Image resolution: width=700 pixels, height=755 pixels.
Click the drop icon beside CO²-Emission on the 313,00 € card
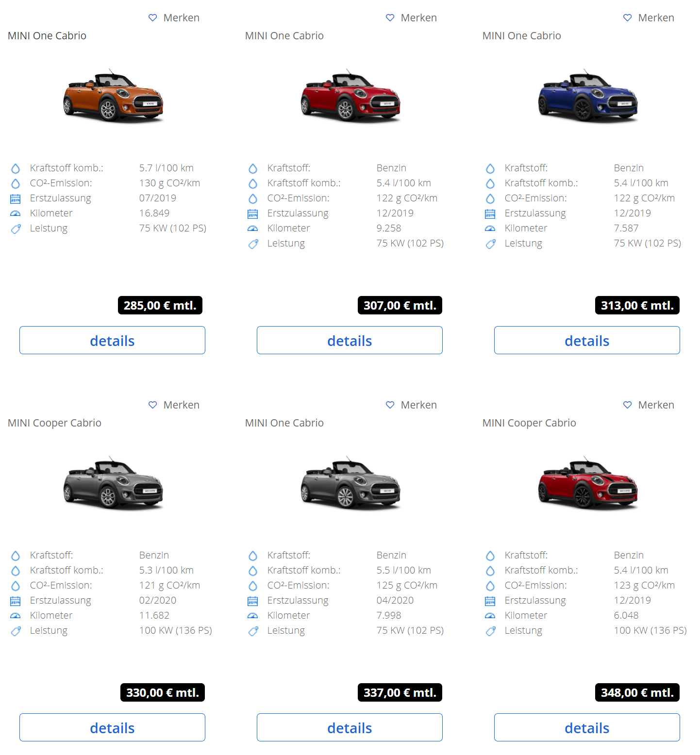tap(490, 198)
